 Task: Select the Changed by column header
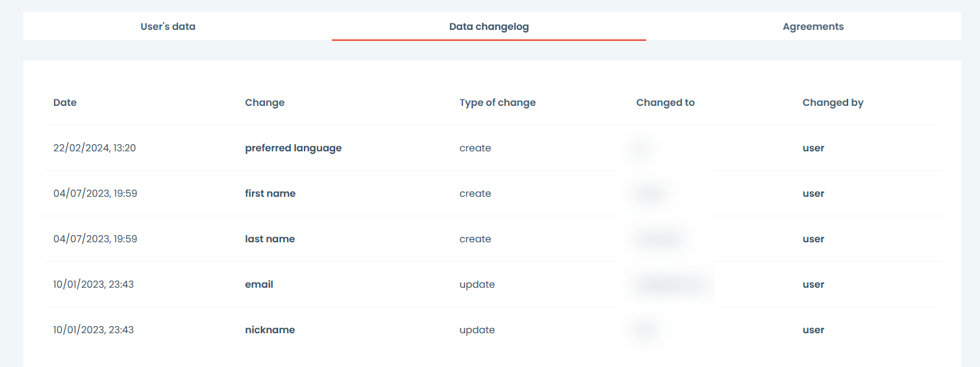point(833,103)
